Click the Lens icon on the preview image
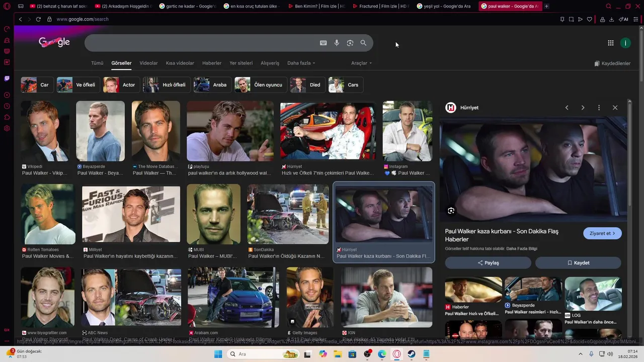 [451, 211]
